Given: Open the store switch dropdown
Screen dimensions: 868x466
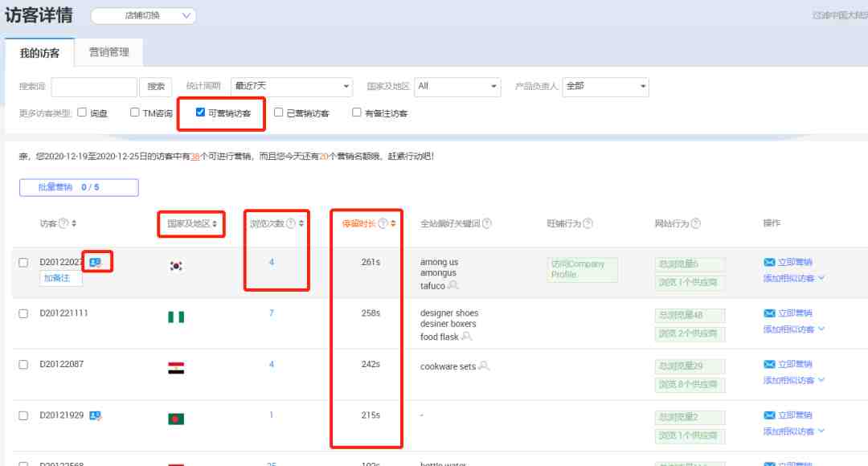Looking at the screenshot, I should 143,15.
